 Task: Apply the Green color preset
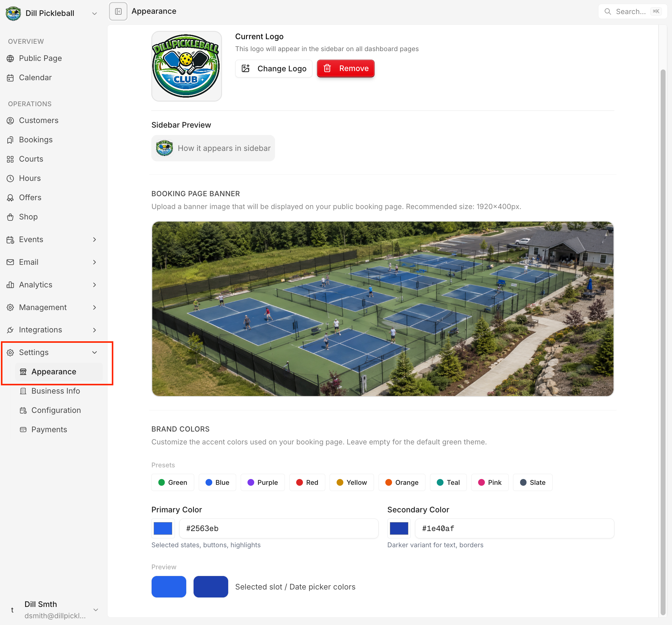(x=173, y=482)
